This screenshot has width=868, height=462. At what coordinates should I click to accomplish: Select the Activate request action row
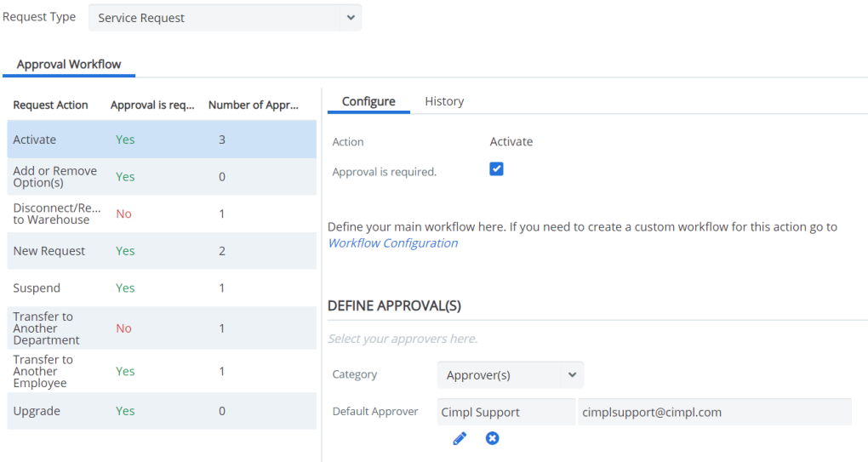click(162, 140)
